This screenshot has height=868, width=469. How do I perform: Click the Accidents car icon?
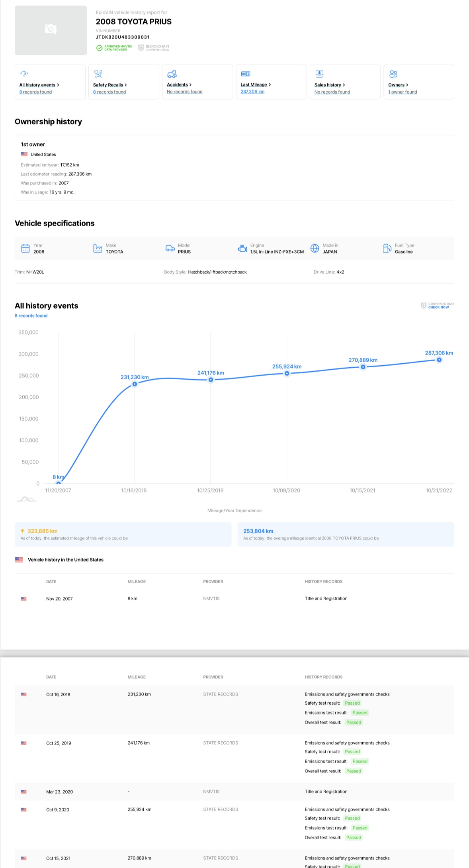point(172,74)
